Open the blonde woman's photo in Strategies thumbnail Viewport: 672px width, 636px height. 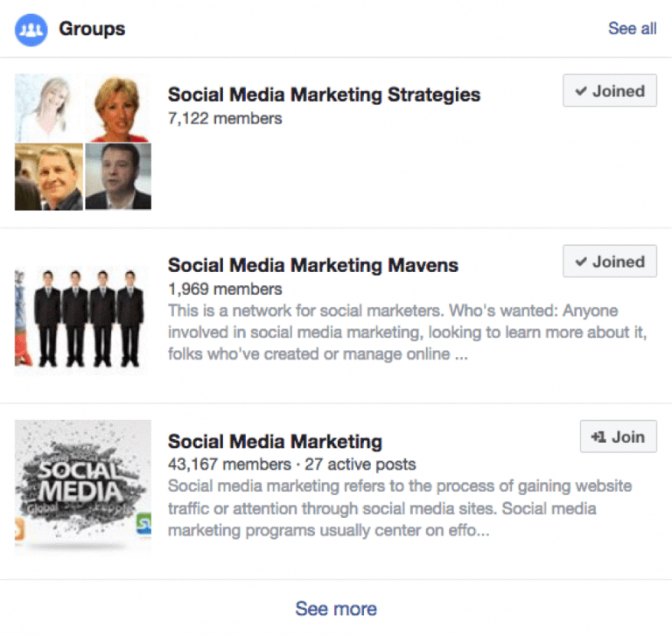tap(48, 108)
